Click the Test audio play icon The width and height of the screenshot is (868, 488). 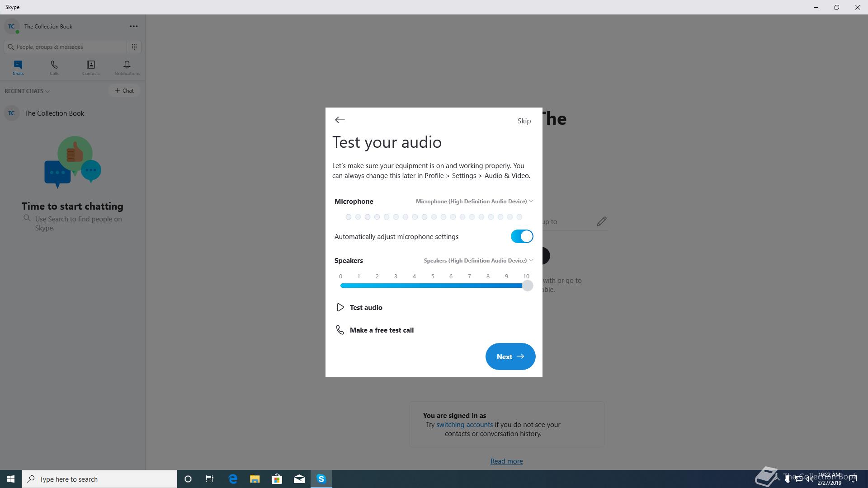(x=340, y=308)
